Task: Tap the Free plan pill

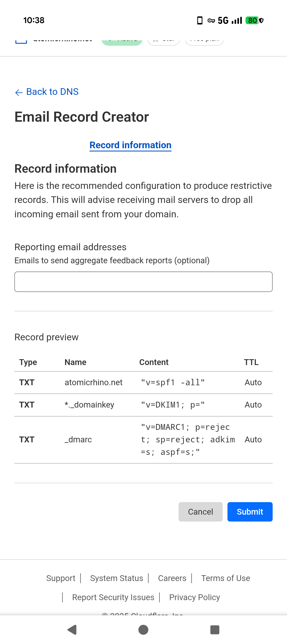Action: [x=204, y=41]
